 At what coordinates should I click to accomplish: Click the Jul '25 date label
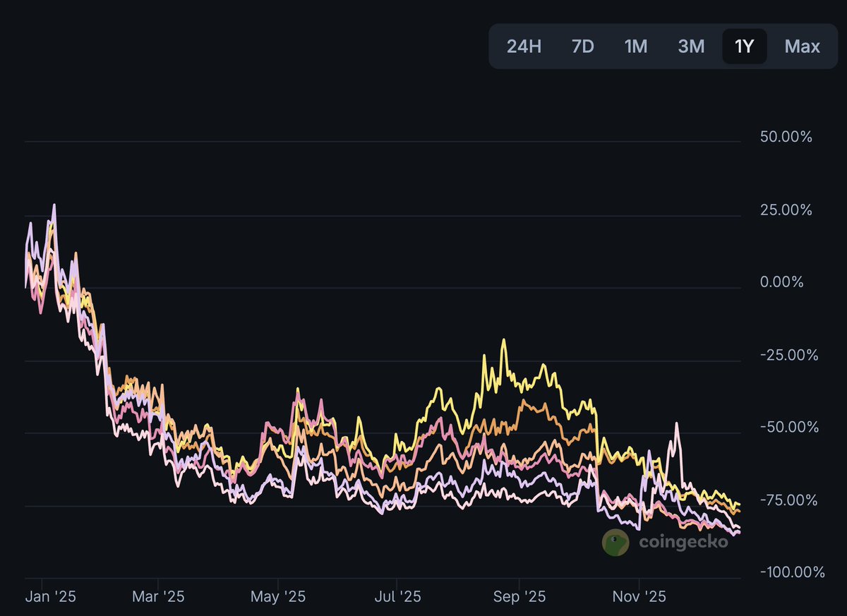point(397,596)
